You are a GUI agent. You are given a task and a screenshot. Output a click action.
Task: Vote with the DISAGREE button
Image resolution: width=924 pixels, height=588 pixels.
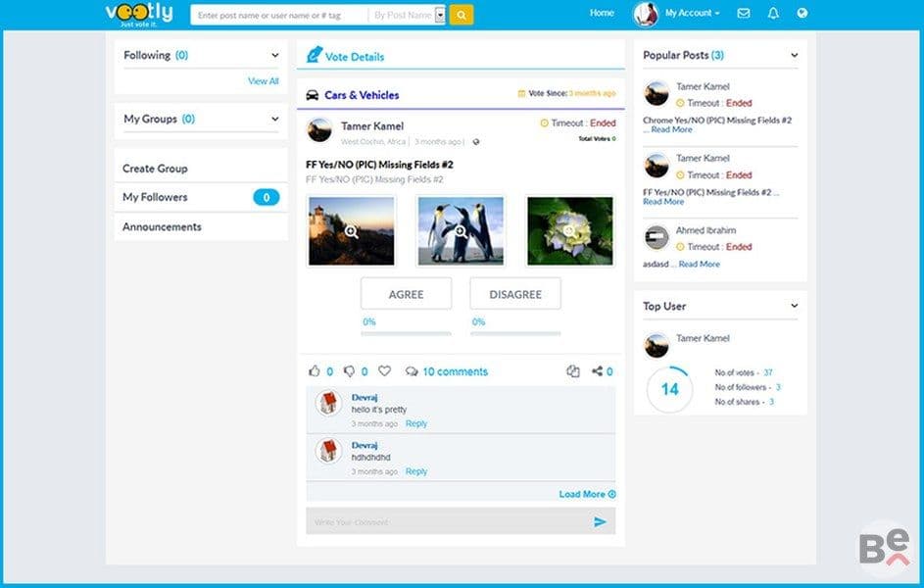515,294
